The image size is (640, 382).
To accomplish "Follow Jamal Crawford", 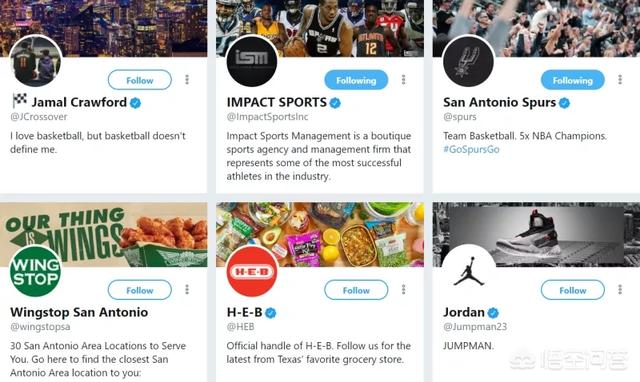I will (x=140, y=80).
